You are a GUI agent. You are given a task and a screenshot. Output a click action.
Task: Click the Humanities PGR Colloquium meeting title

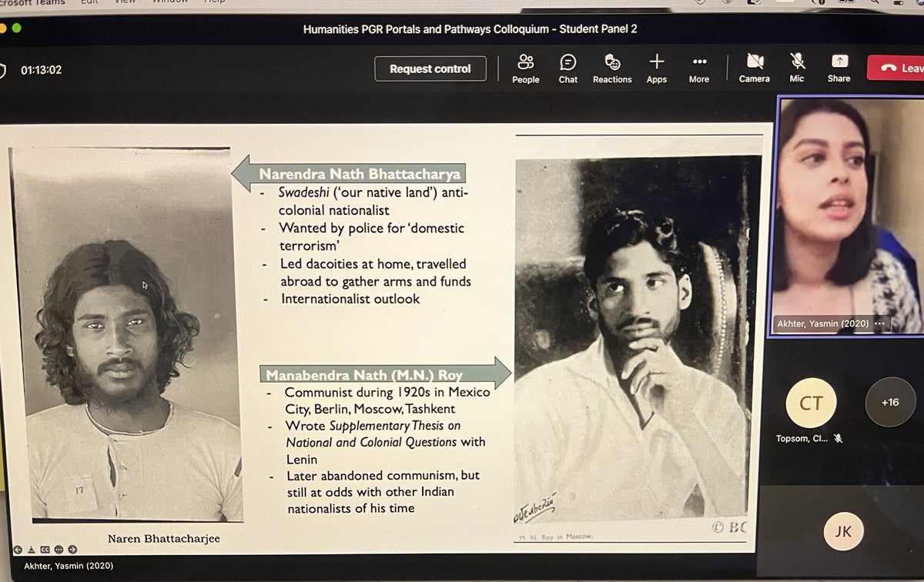(470, 29)
